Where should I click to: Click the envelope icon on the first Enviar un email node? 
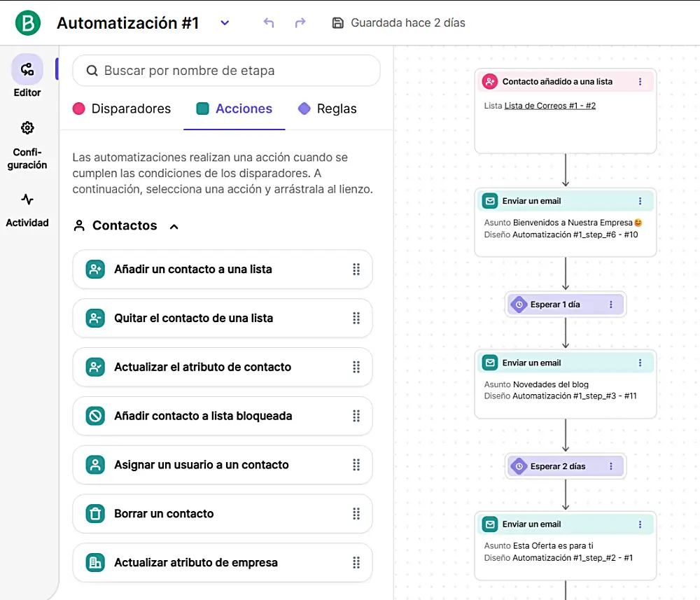tap(489, 200)
